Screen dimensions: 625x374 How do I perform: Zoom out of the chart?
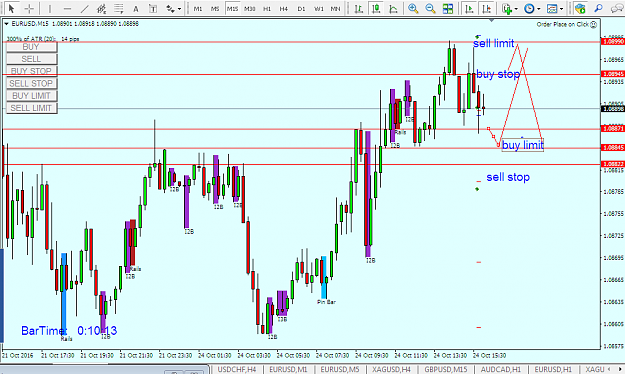coord(430,8)
